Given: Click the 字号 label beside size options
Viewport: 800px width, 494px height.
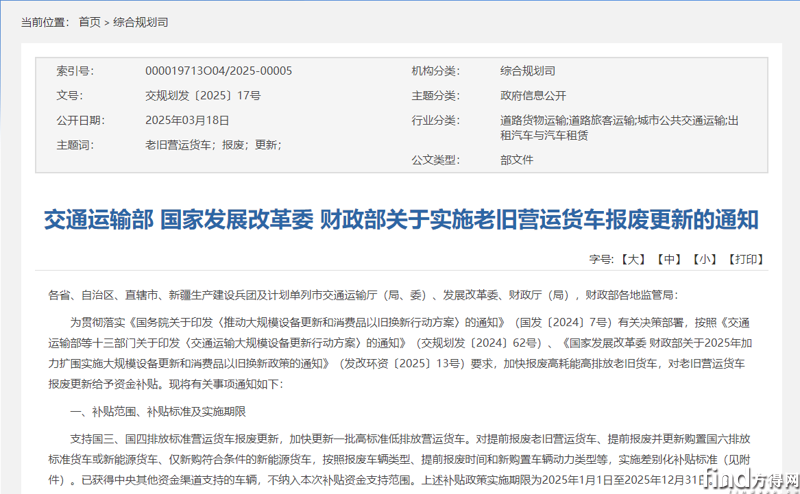Looking at the screenshot, I should [x=601, y=259].
